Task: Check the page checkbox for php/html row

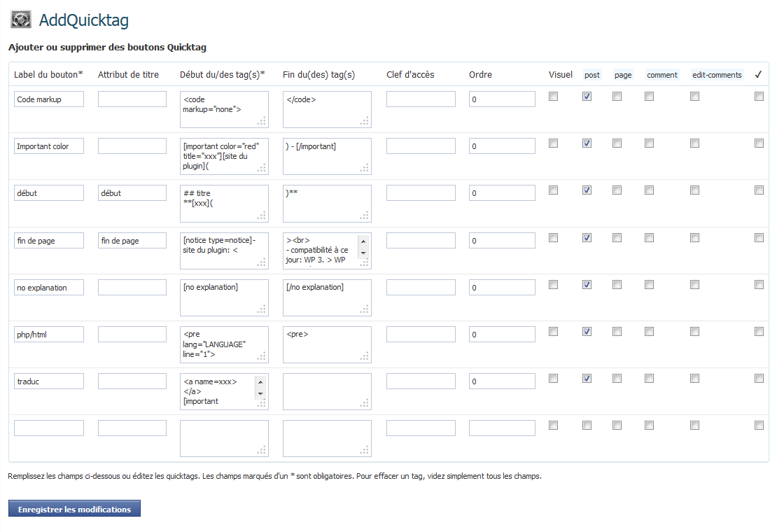Action: [617, 332]
